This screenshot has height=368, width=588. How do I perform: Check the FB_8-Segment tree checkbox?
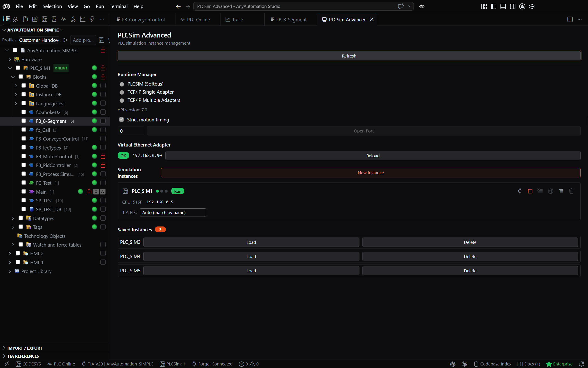coord(24,121)
